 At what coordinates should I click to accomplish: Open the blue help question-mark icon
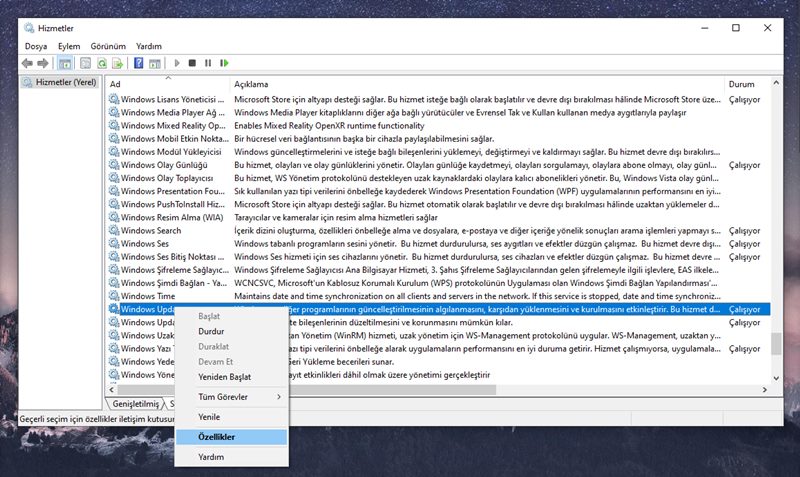click(138, 63)
